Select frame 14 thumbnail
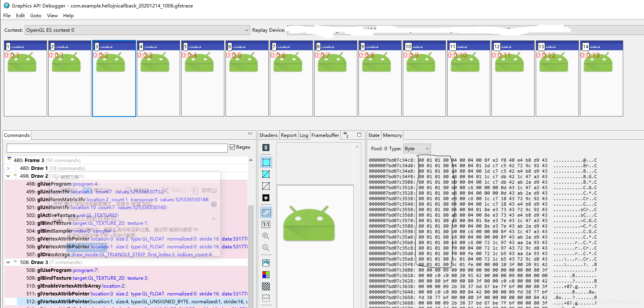The height and width of the screenshot is (308, 644). pos(602,78)
